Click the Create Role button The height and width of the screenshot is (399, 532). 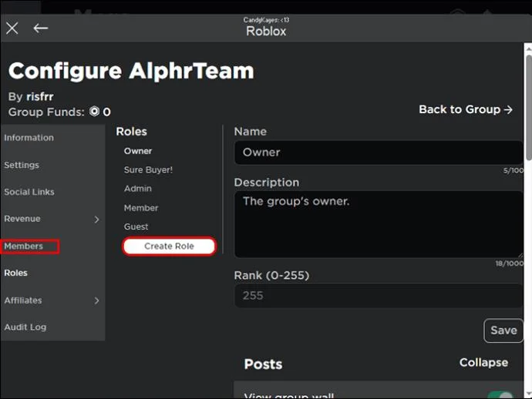point(169,246)
